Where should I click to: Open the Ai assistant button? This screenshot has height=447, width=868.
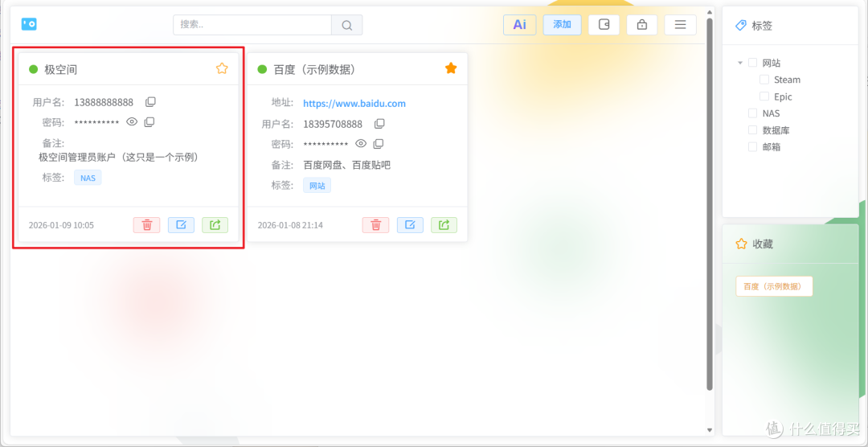point(520,25)
